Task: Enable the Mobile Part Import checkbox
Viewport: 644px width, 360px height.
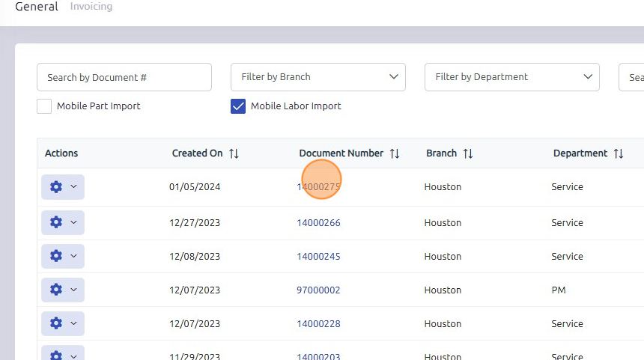Action: tap(44, 106)
